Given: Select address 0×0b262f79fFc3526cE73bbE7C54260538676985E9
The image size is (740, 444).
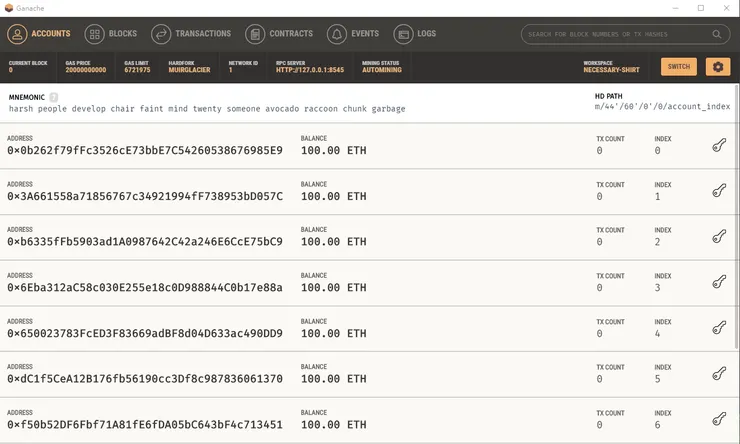Looking at the screenshot, I should point(145,151).
